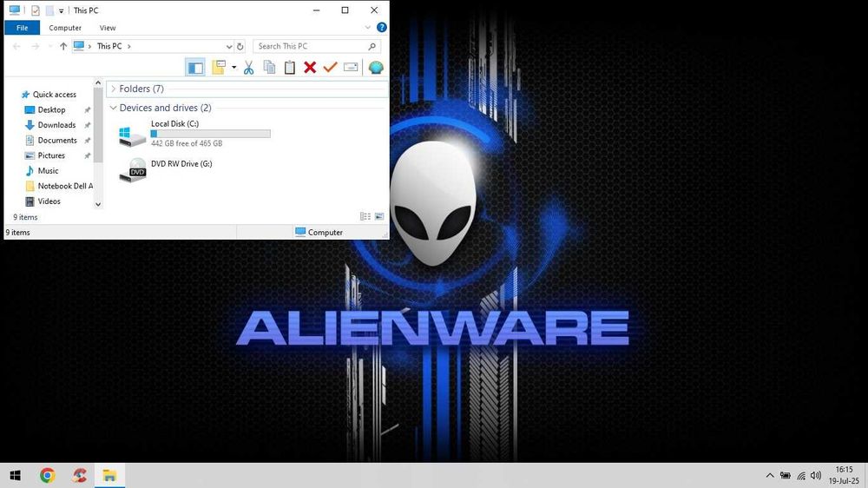Click the shell globe toolbar icon
Screen dimensions: 868x488
pos(376,68)
